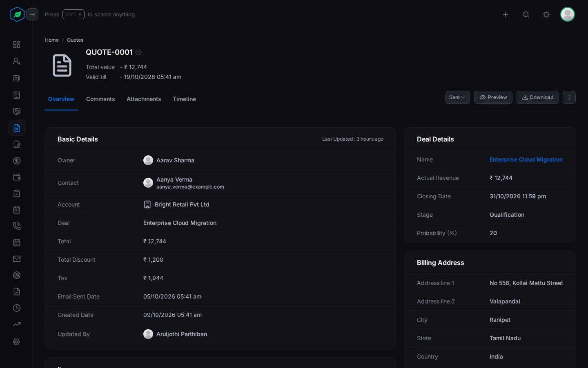The height and width of the screenshot is (368, 588).
Task: Open the trending-up arrow icon in sidebar
Action: pos(17,324)
